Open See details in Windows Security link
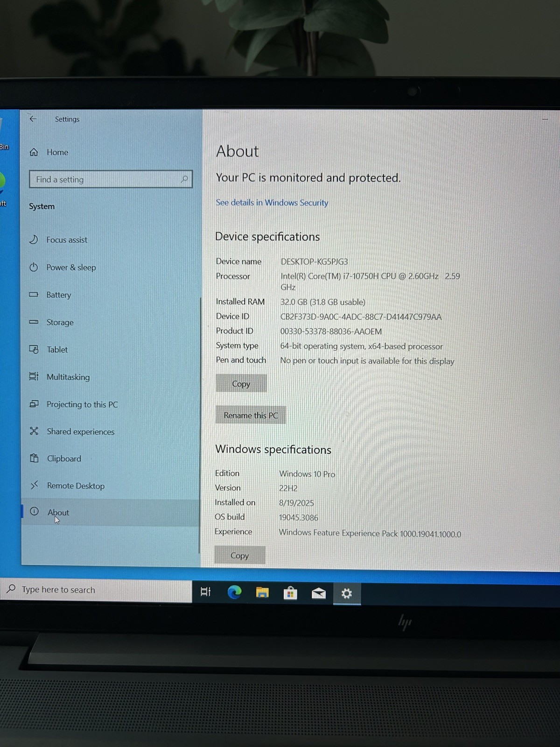The image size is (560, 747). pyautogui.click(x=272, y=203)
